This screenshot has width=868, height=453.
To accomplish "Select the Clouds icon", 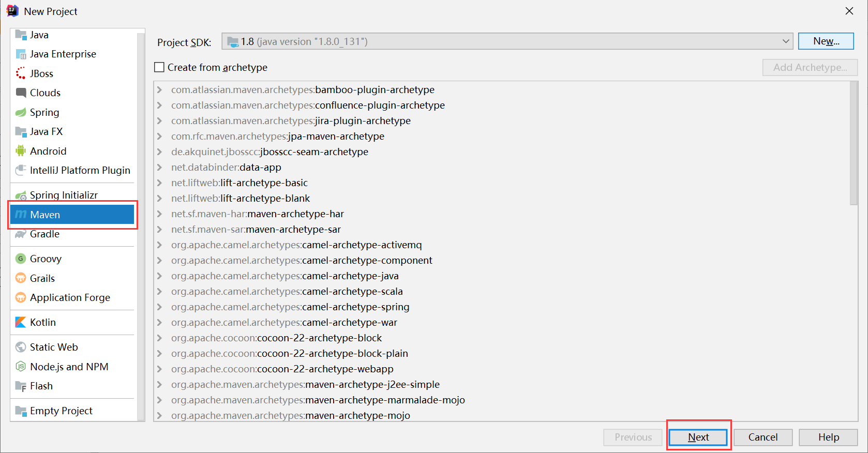I will [x=21, y=93].
